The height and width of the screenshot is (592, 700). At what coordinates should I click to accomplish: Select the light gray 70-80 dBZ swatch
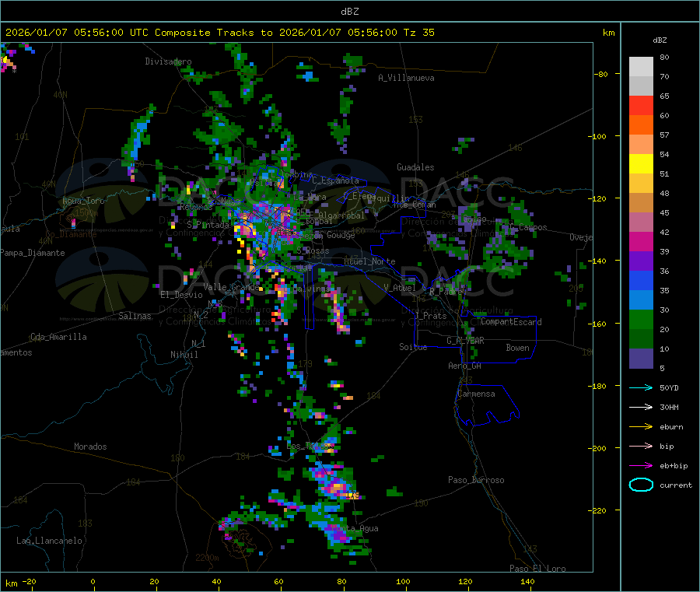641,67
